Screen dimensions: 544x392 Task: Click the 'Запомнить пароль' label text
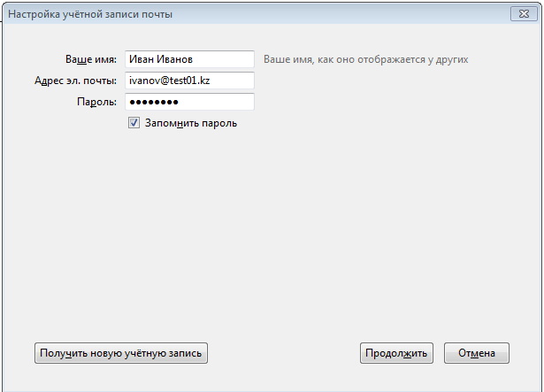[191, 123]
